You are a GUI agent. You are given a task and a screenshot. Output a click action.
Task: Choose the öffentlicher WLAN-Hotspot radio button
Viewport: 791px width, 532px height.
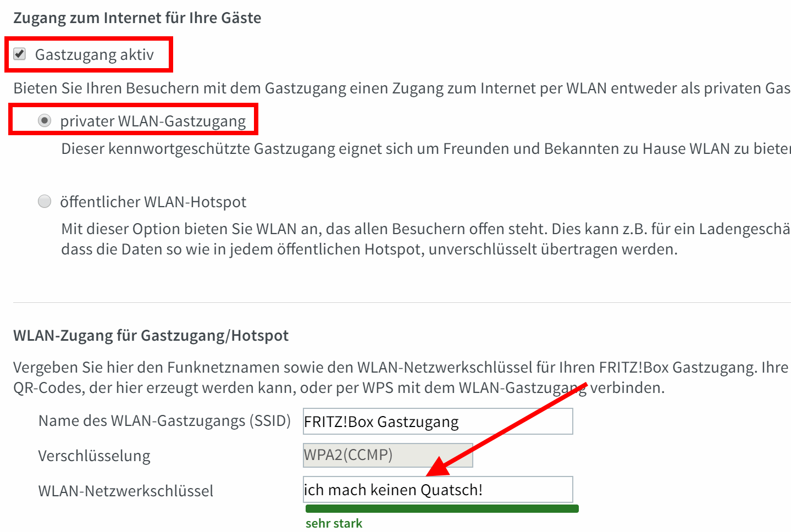pos(45,201)
